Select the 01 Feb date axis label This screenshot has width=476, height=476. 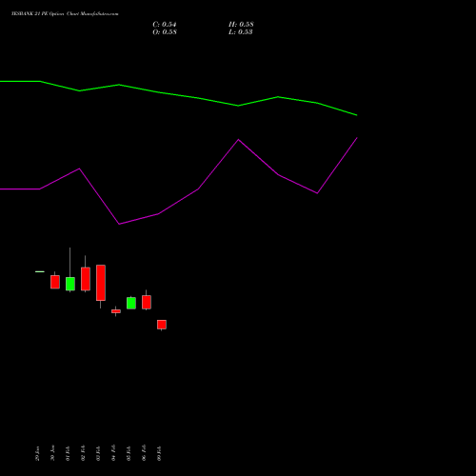[68, 453]
